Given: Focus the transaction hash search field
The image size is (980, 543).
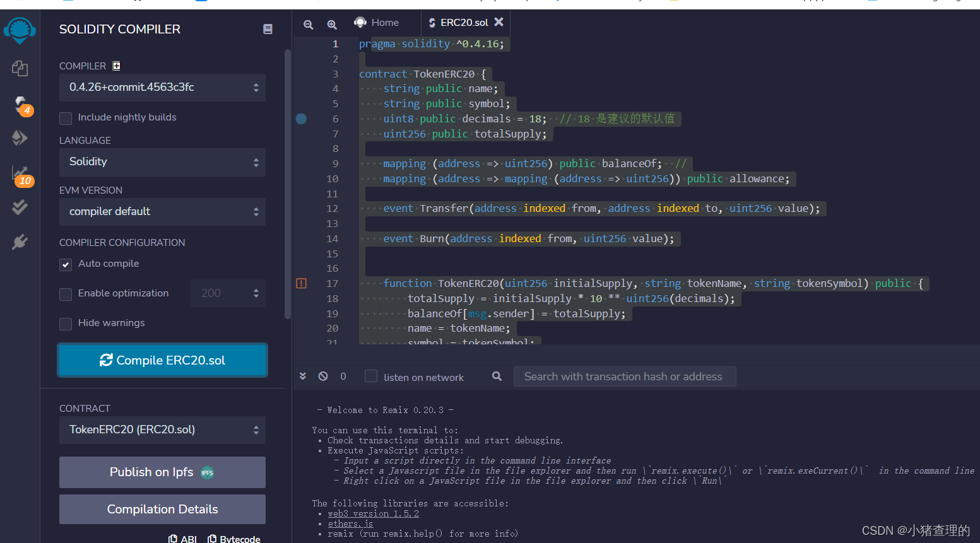Looking at the screenshot, I should click(625, 377).
